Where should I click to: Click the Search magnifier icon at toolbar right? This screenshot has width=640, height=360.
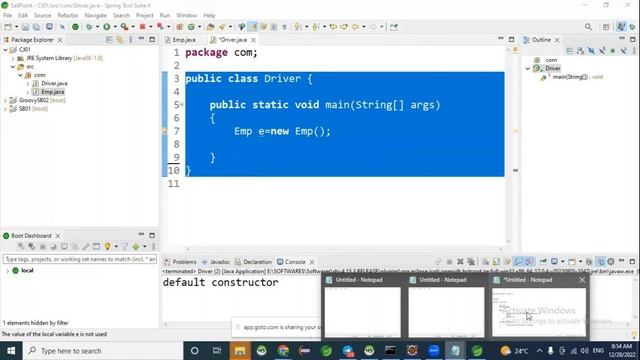(x=588, y=27)
